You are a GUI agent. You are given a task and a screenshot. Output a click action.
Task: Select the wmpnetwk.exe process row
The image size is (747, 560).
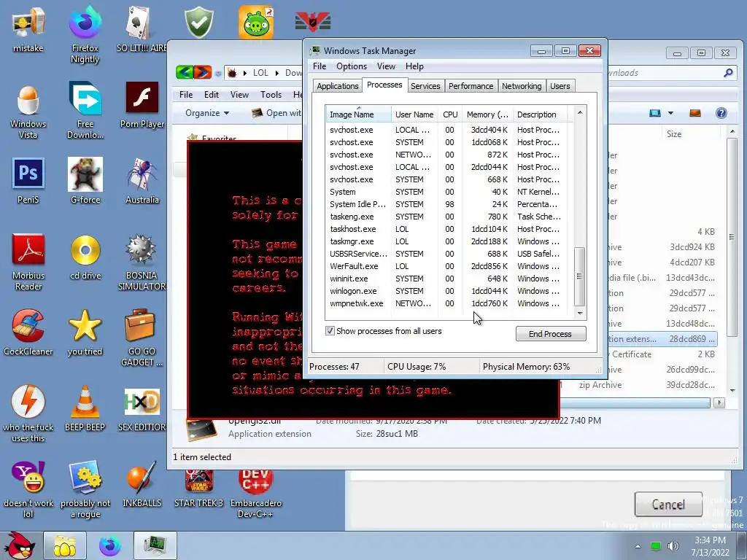pos(449,303)
